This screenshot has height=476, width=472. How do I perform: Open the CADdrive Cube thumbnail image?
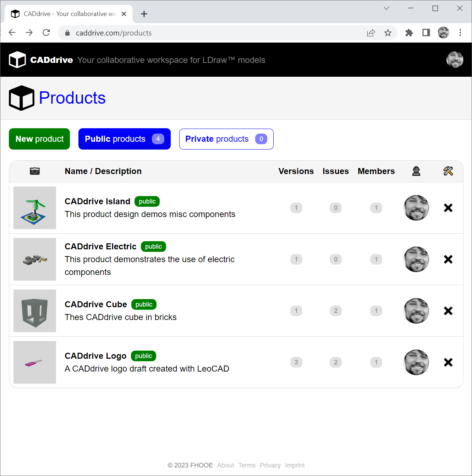(x=34, y=310)
